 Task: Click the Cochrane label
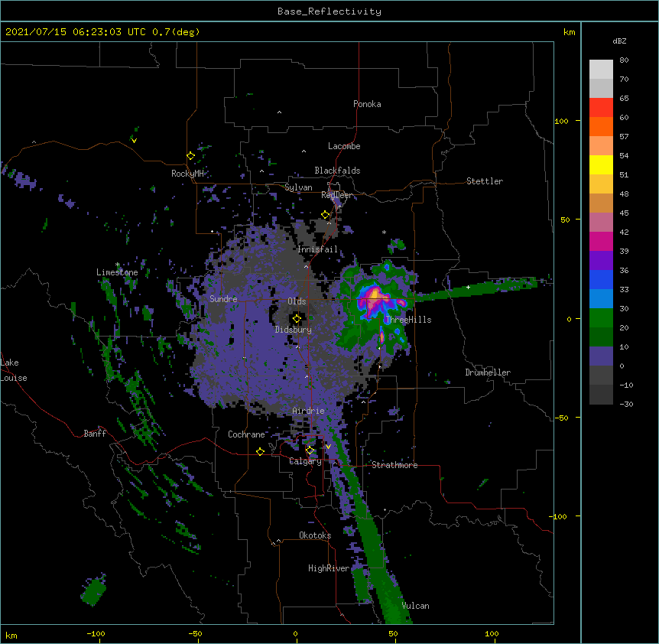[x=246, y=434]
